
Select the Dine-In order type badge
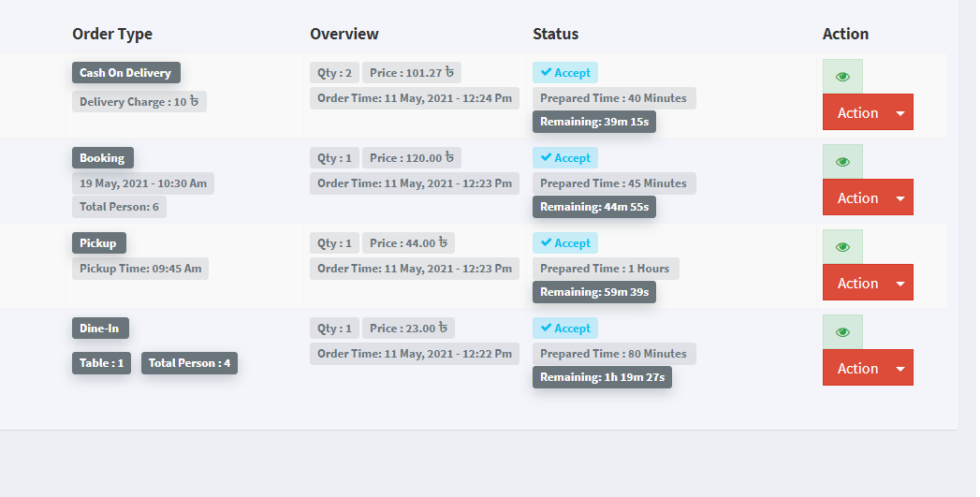[100, 329]
